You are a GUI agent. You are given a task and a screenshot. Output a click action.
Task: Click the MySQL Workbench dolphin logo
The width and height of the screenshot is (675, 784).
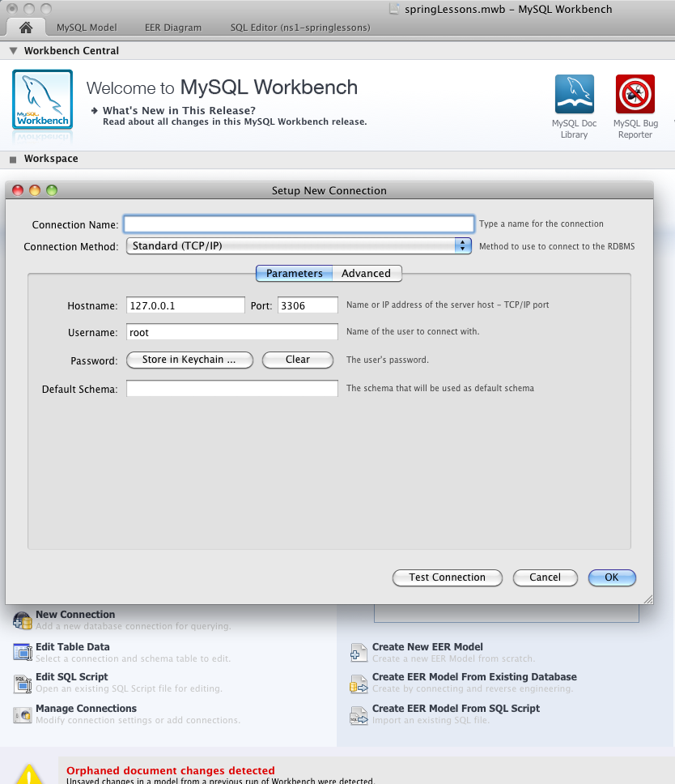[42, 100]
